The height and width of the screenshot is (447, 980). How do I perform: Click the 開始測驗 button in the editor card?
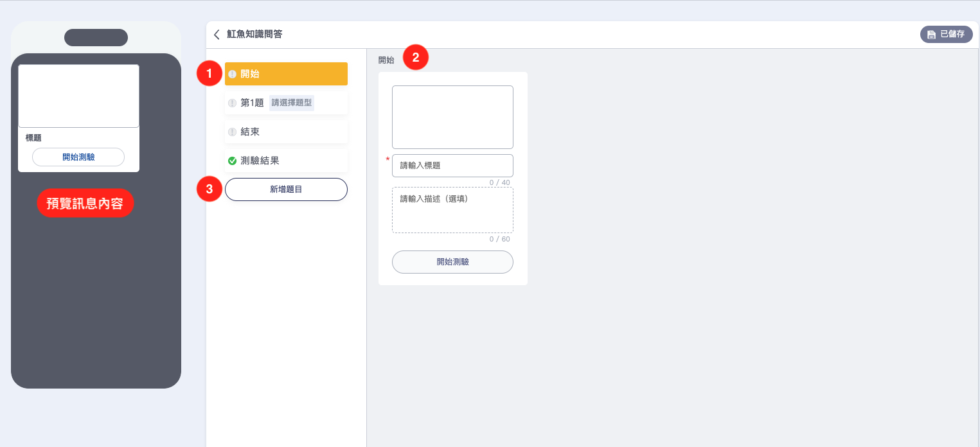(x=452, y=262)
